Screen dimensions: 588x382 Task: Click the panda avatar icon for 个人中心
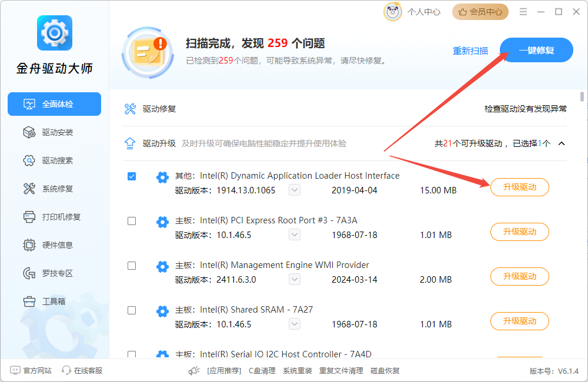point(393,12)
